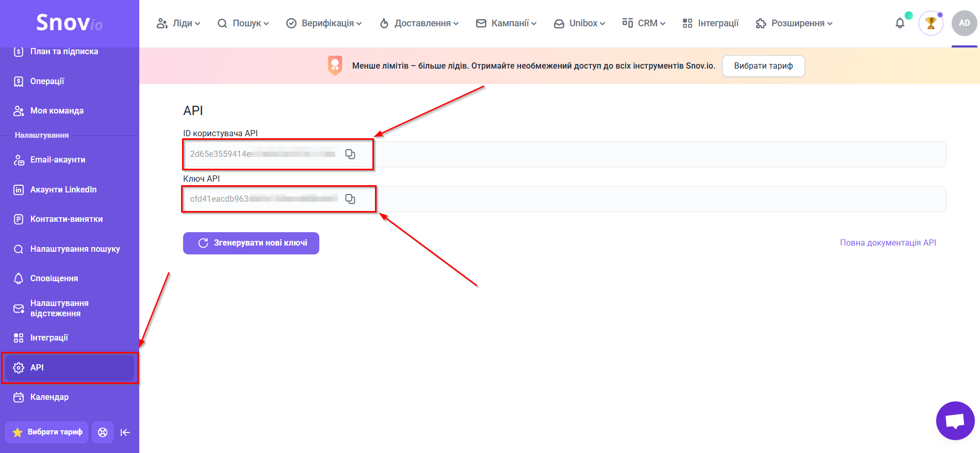Click Згенерувати нові ключі button
The image size is (980, 453).
pyautogui.click(x=251, y=243)
